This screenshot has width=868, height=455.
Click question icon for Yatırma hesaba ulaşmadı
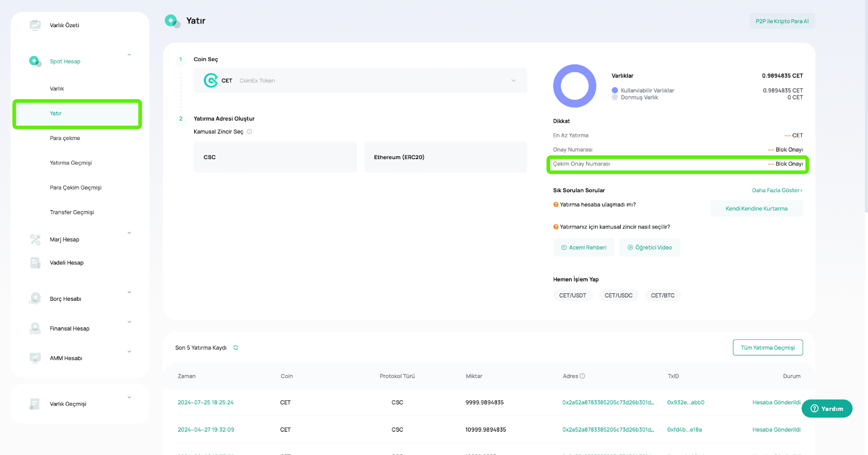556,205
